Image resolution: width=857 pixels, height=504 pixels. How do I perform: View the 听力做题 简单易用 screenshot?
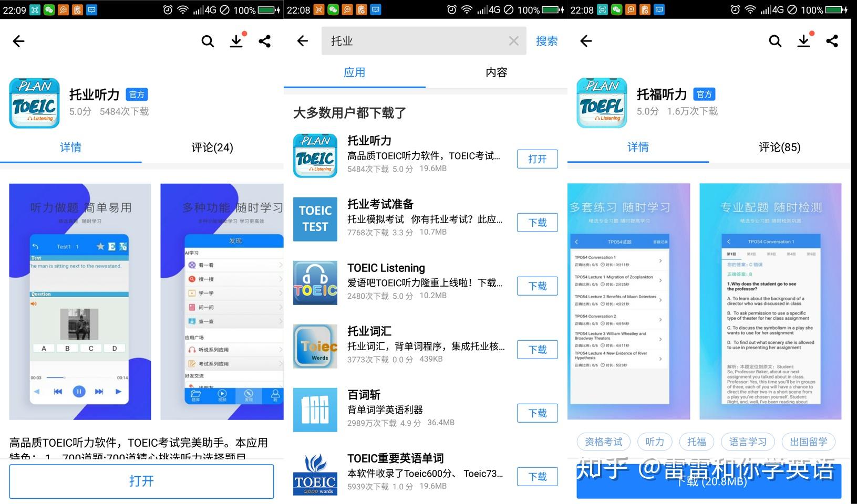click(80, 301)
